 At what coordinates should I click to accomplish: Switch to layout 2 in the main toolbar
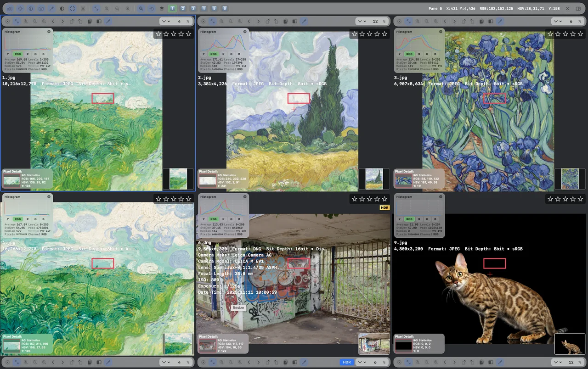click(x=183, y=9)
